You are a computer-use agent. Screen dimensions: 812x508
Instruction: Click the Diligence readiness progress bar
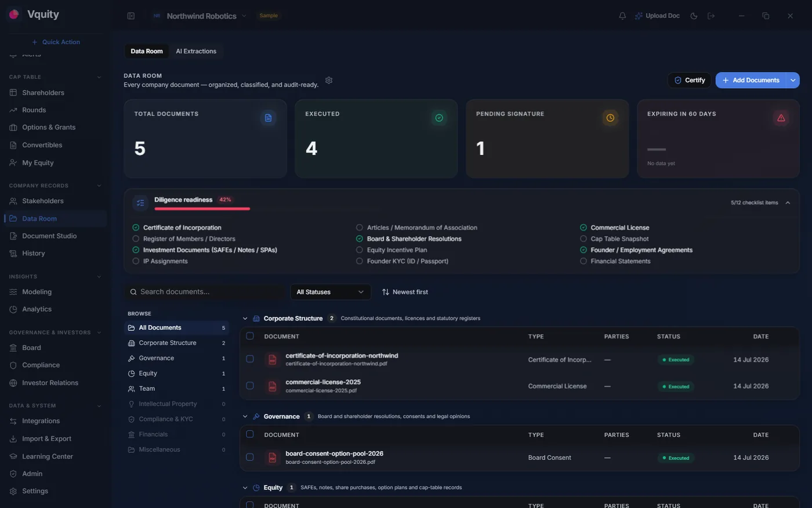[202, 208]
